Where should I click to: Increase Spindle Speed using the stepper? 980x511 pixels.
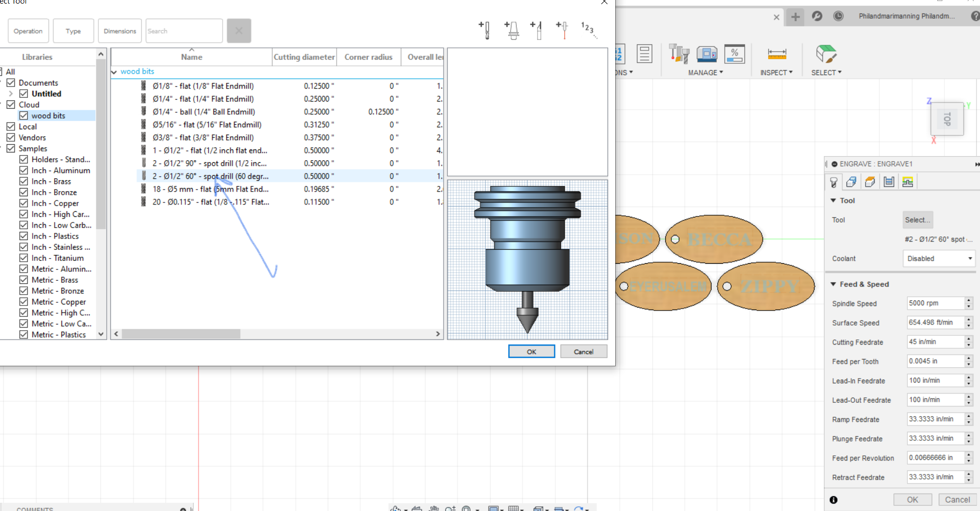pyautogui.click(x=968, y=300)
